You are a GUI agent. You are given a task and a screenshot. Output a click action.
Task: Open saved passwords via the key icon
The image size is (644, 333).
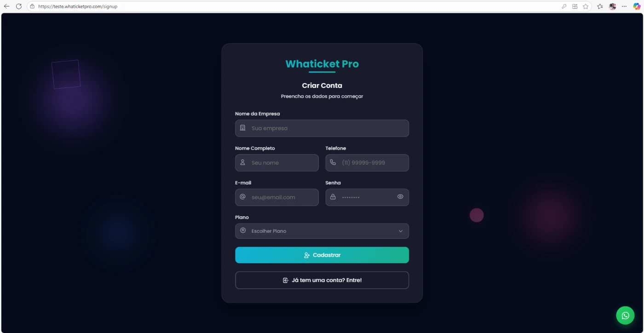[x=564, y=6]
